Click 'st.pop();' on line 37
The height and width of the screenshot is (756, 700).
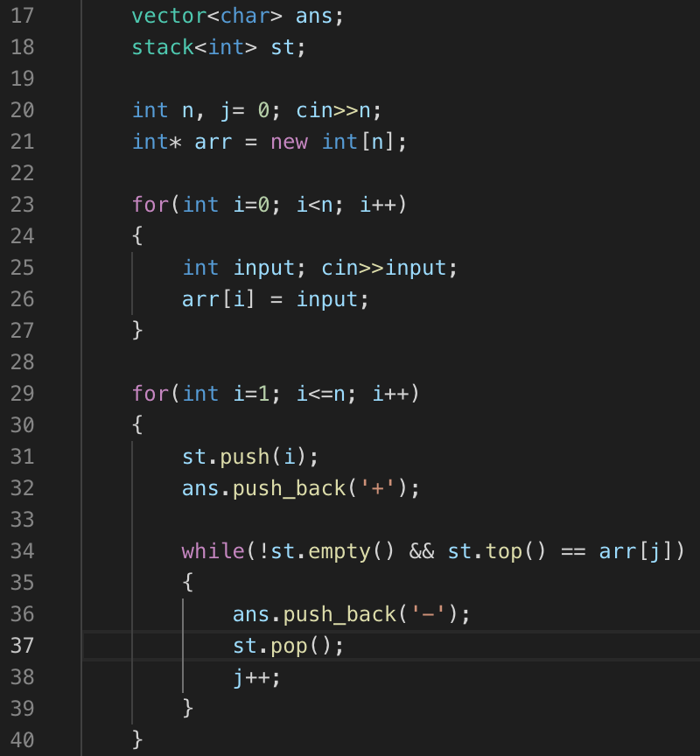pyautogui.click(x=288, y=646)
